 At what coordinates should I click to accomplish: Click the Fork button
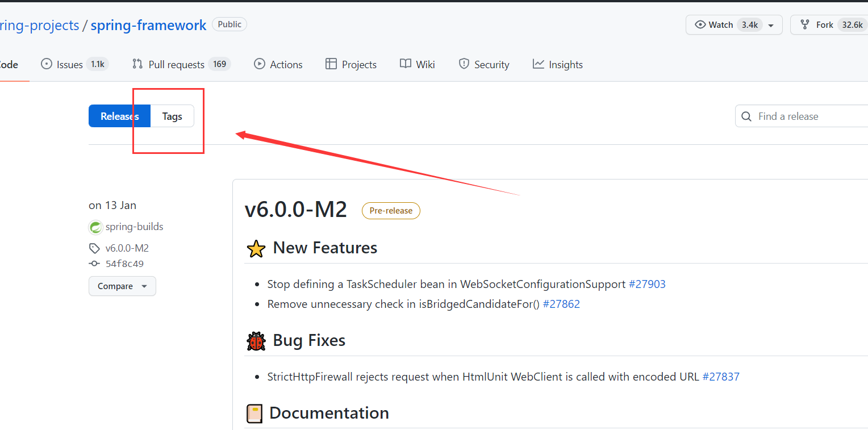829,25
